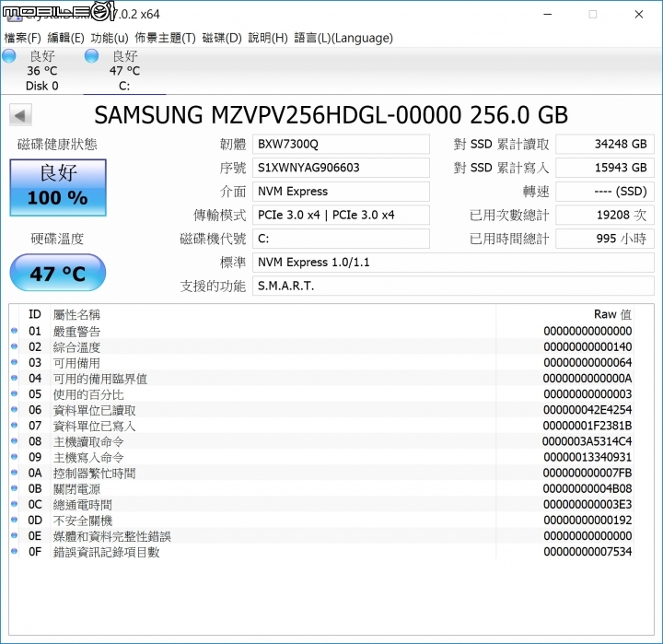The width and height of the screenshot is (663, 644).
Task: Click the status dot for ID 0F row
Action: [x=14, y=551]
